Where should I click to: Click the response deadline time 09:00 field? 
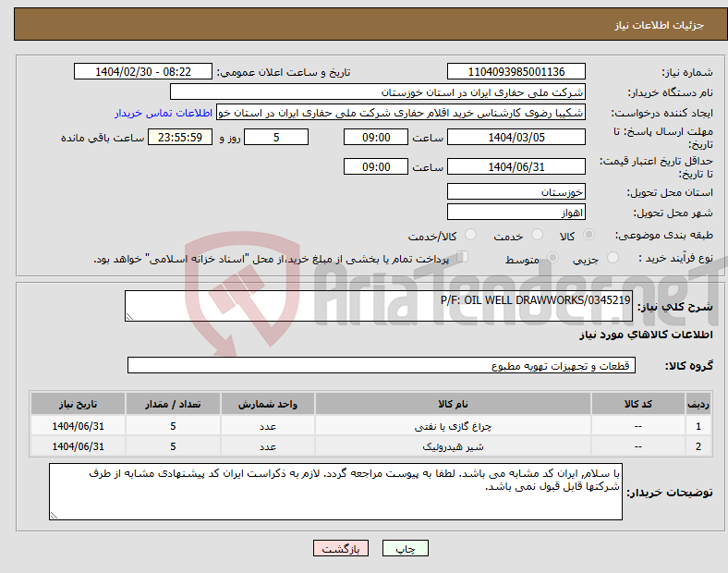376,138
